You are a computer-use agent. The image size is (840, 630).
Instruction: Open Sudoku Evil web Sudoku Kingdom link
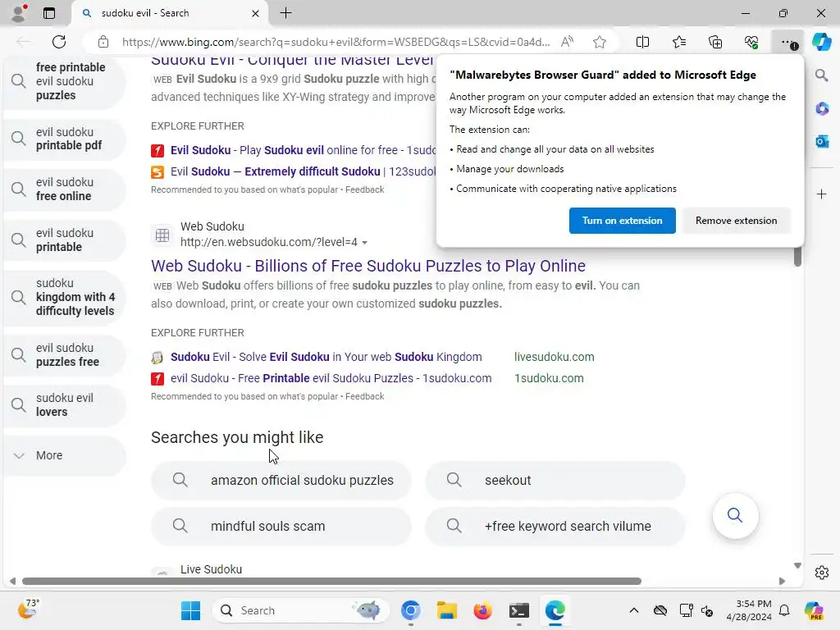326,357
